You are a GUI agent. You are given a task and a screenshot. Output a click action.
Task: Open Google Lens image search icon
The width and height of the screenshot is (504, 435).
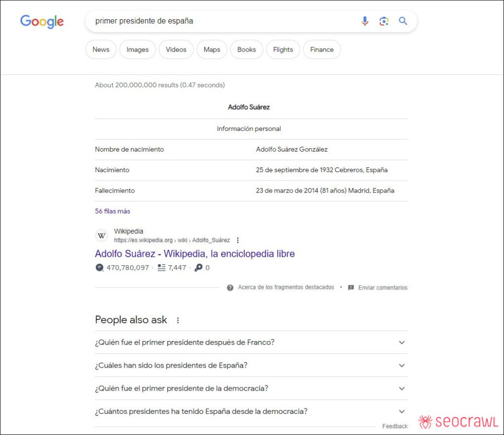click(384, 21)
